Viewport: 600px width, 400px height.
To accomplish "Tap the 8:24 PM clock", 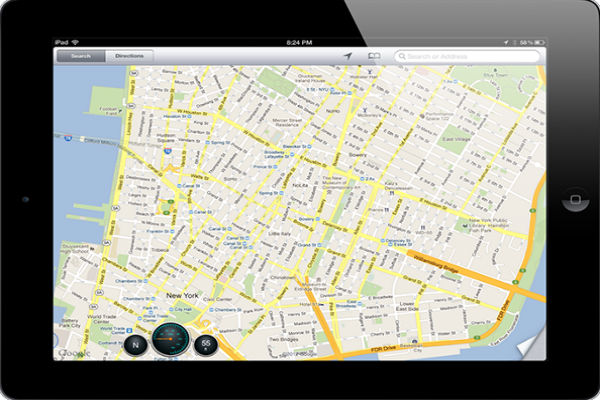I will [x=299, y=43].
